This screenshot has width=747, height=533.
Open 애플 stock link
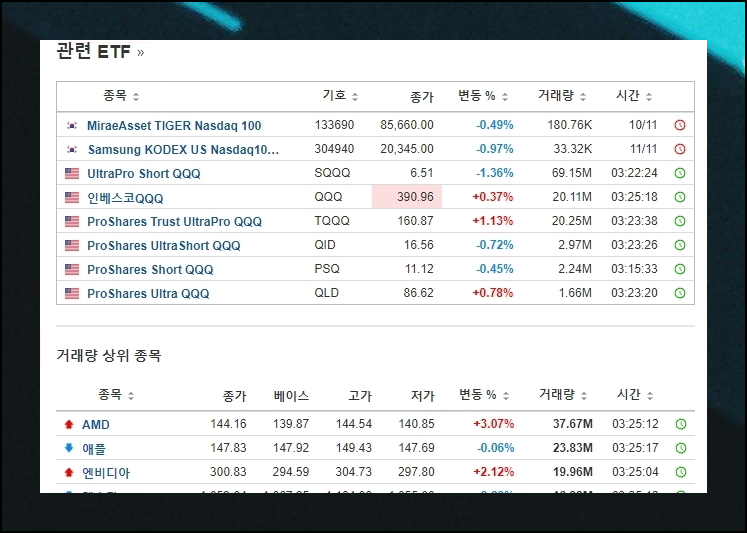click(x=94, y=449)
